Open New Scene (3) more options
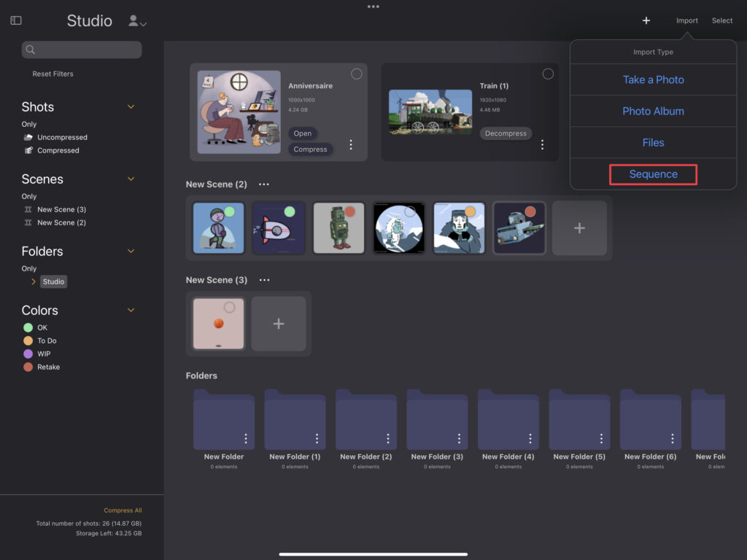Viewport: 747px width, 560px height. tap(264, 280)
